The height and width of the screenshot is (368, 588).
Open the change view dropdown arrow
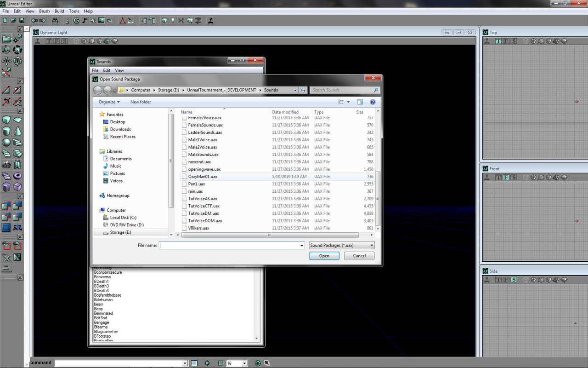[x=348, y=102]
